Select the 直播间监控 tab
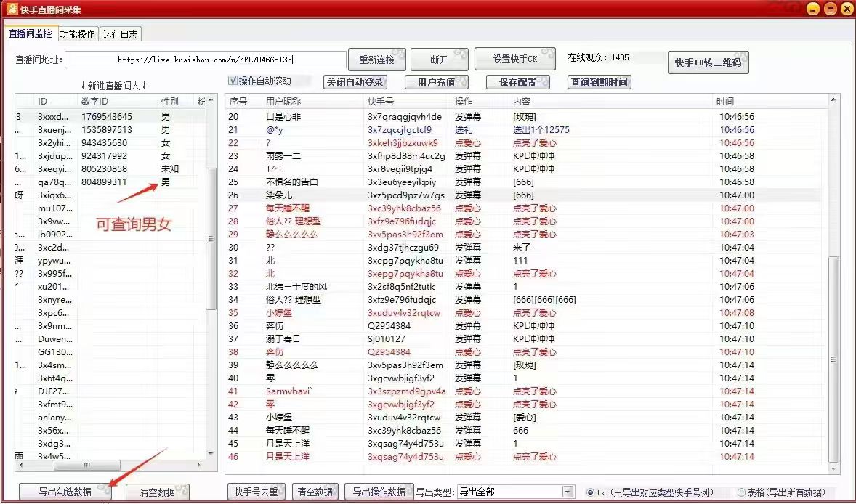 point(30,33)
